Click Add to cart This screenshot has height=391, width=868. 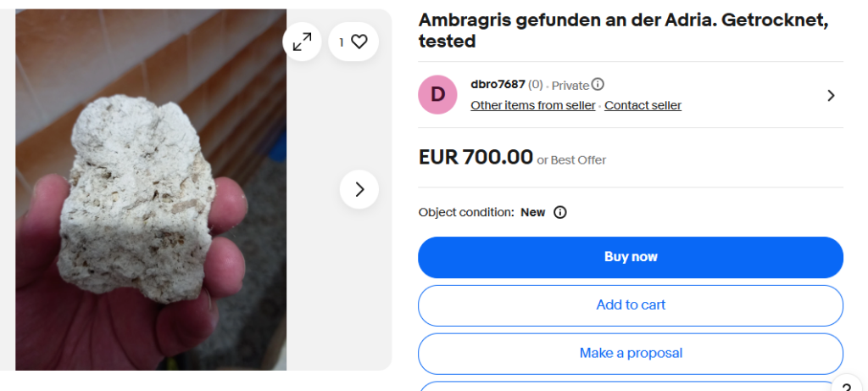point(631,305)
